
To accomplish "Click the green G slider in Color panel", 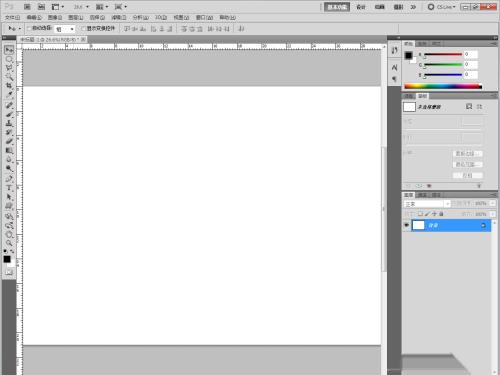I will coord(443,64).
